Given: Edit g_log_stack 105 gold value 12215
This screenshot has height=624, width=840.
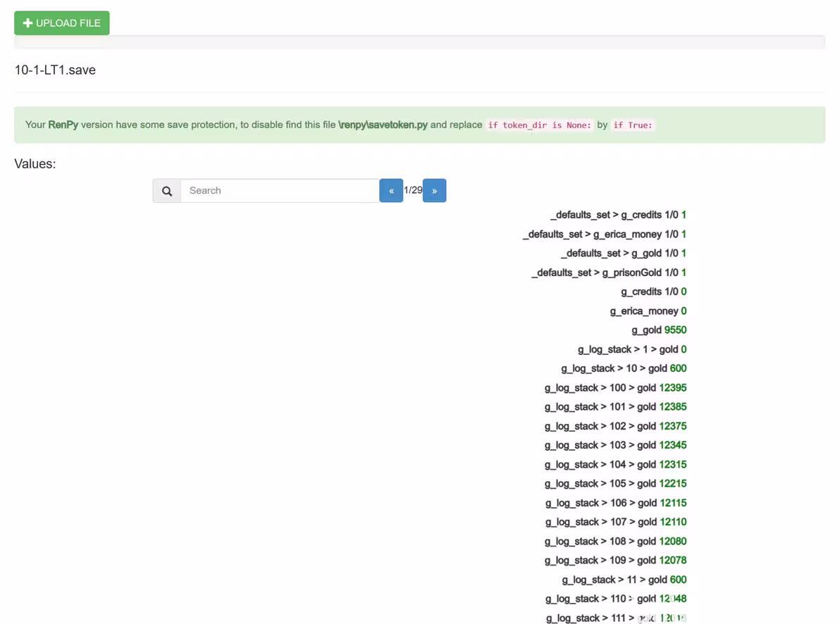Looking at the screenshot, I should pyautogui.click(x=673, y=484).
